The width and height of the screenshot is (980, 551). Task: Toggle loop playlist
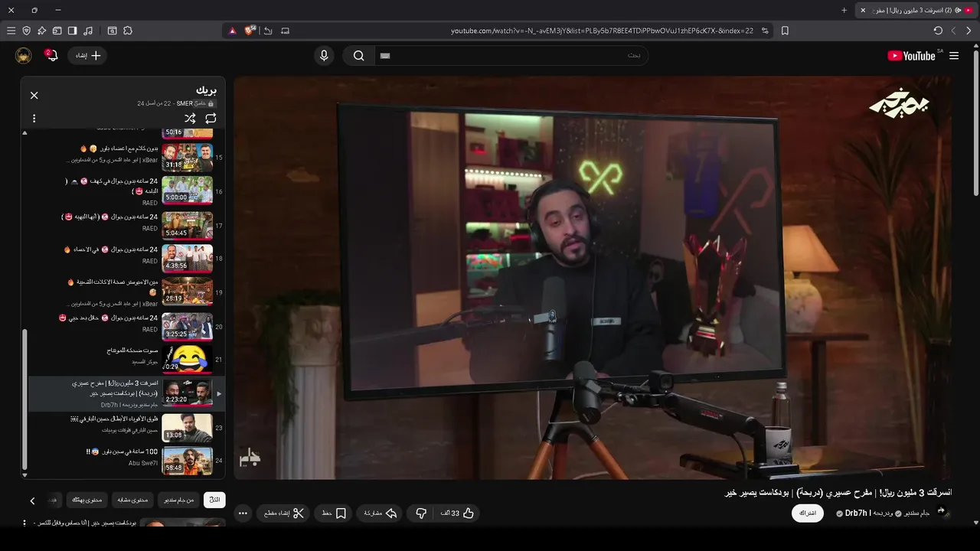(x=211, y=118)
